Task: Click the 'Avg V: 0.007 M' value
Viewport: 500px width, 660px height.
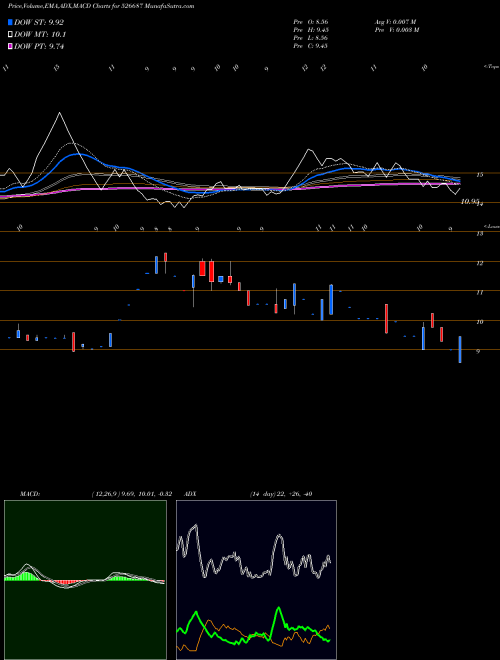Action: coord(395,21)
